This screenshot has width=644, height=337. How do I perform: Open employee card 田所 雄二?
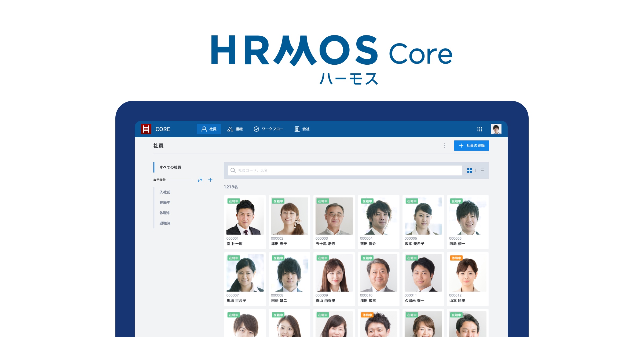[290, 279]
